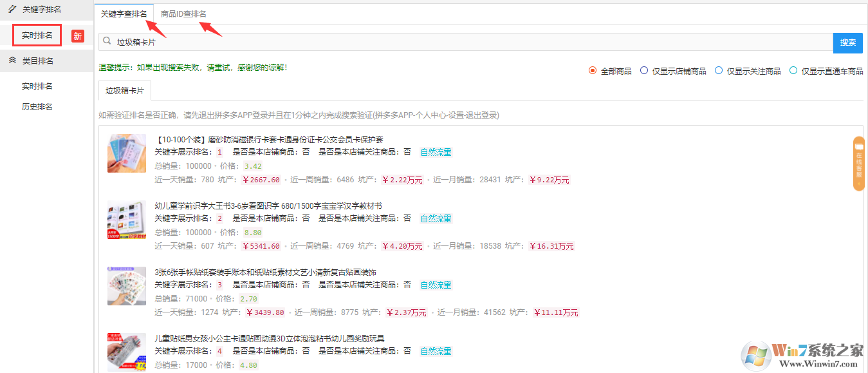This screenshot has height=373, width=868.
Task: Open the card sleeve product thumbnail
Action: pyautogui.click(x=127, y=153)
